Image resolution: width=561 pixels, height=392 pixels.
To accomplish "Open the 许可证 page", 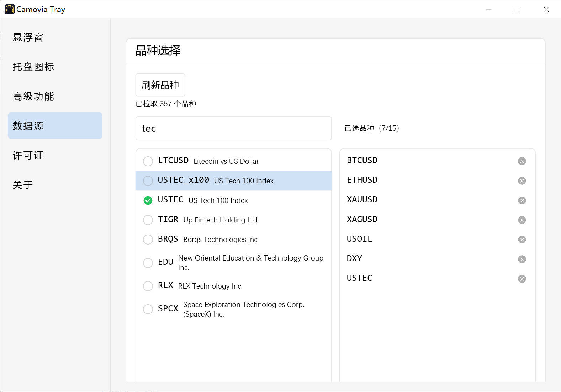I will coord(55,155).
